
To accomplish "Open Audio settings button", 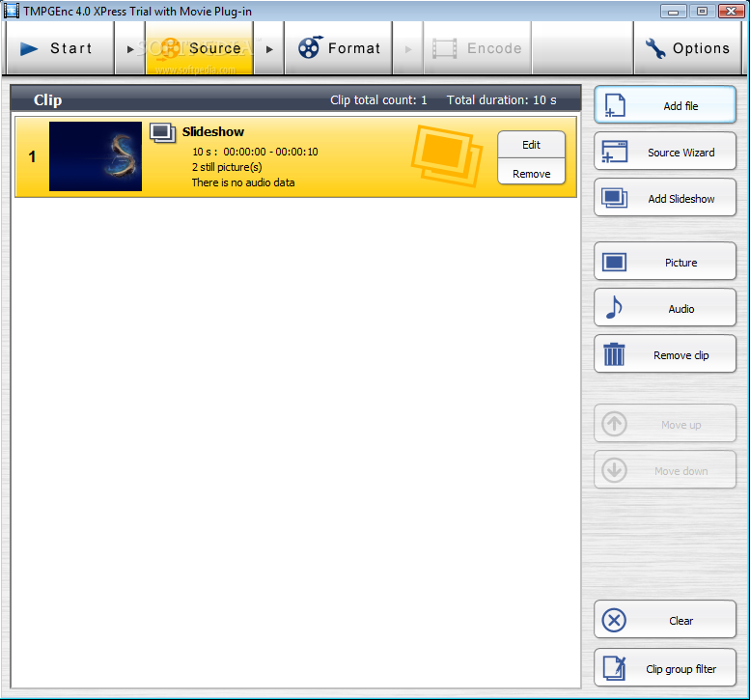I will (665, 308).
